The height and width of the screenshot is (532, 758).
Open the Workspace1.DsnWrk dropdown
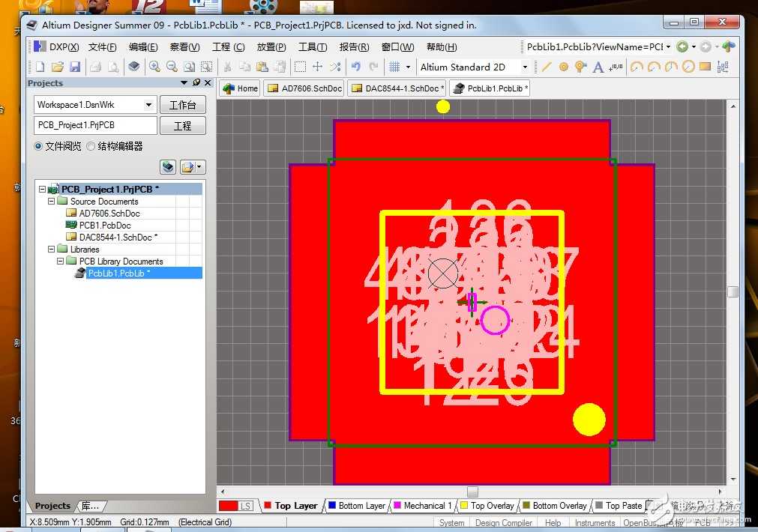[x=148, y=105]
